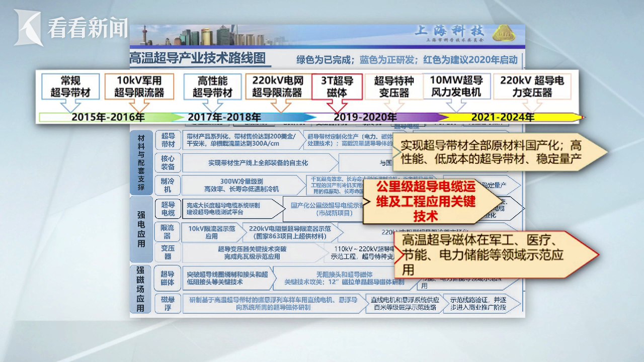Select the yellow 2021-2024年 timeline arrow
Screen dimensions: 644x362
[503, 117]
